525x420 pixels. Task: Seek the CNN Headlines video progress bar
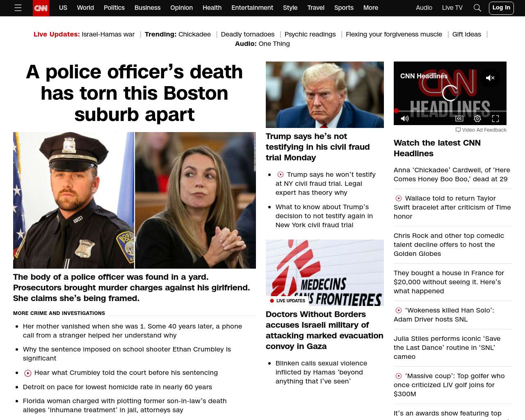pos(450,111)
